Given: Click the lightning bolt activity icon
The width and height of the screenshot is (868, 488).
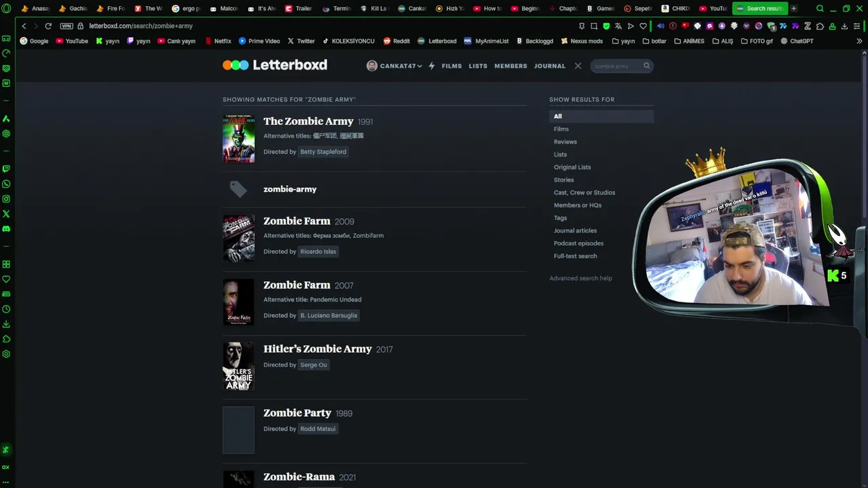Looking at the screenshot, I should [x=431, y=66].
